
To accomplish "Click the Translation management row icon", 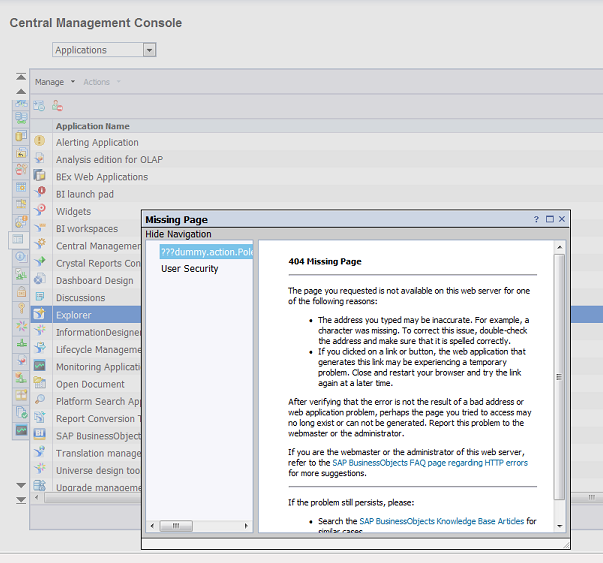I will click(x=40, y=452).
